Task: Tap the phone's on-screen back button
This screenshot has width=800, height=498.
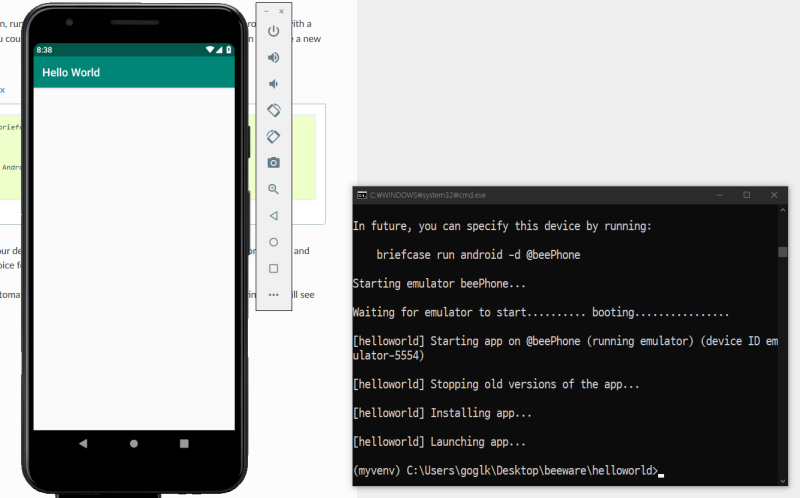Action: point(83,443)
